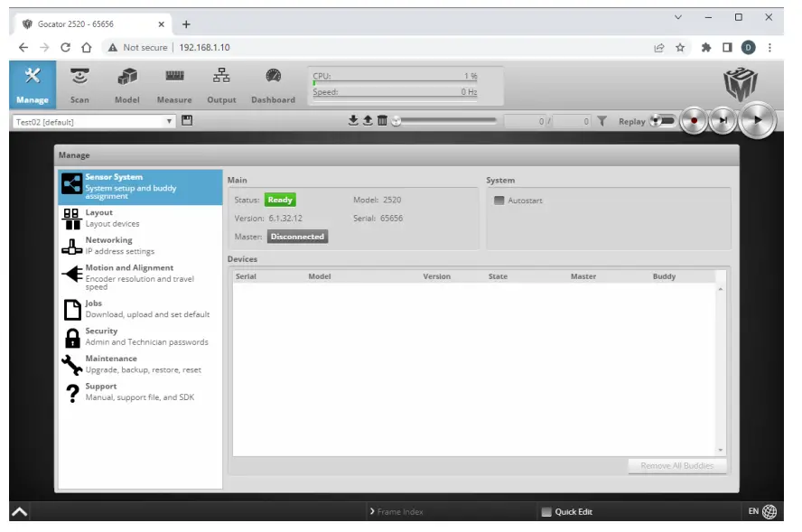Image resolution: width=802 pixels, height=532 pixels.
Task: Expand the Frame Index panel
Action: tap(396, 511)
